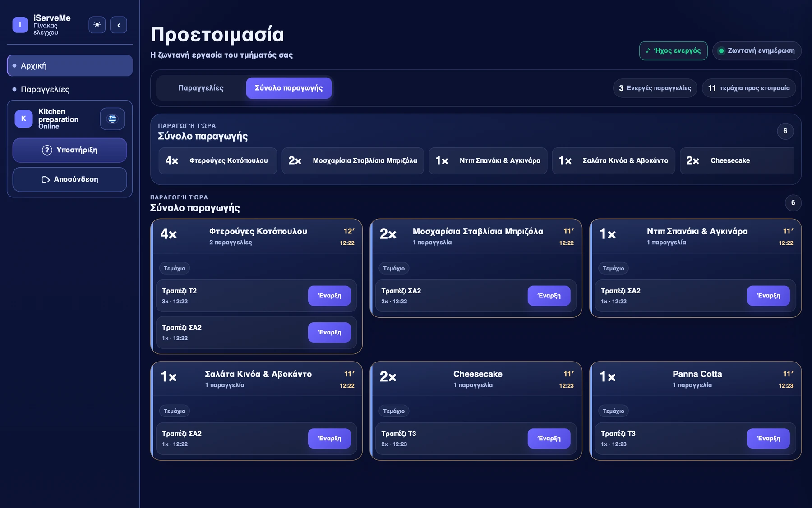The height and width of the screenshot is (508, 812).
Task: Click the 11 τεμάχια προς ετοιμασία badge
Action: pyautogui.click(x=749, y=88)
